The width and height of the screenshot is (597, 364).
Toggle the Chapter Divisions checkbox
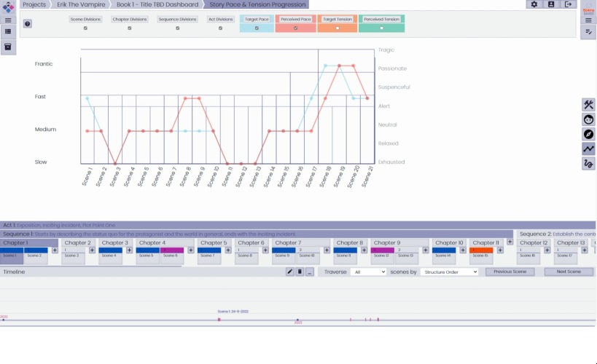point(130,28)
